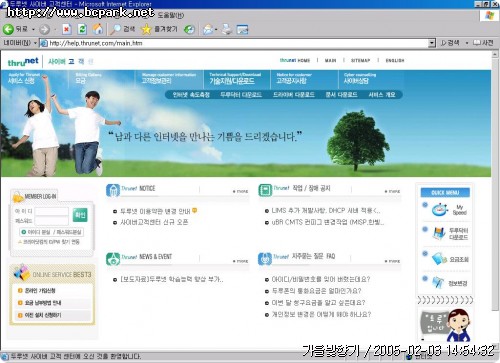The image size is (500, 363).
Task: Click the 정보변경 quick menu icon
Action: tap(438, 283)
